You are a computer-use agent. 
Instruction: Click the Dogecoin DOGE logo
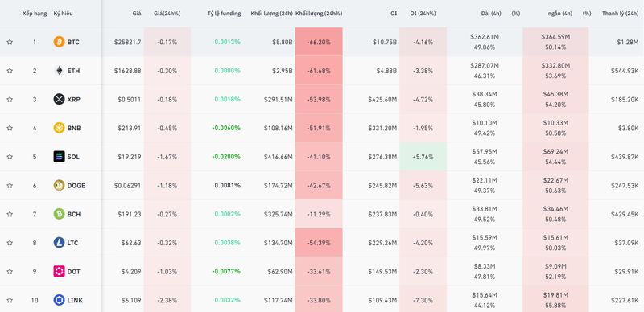tap(59, 186)
